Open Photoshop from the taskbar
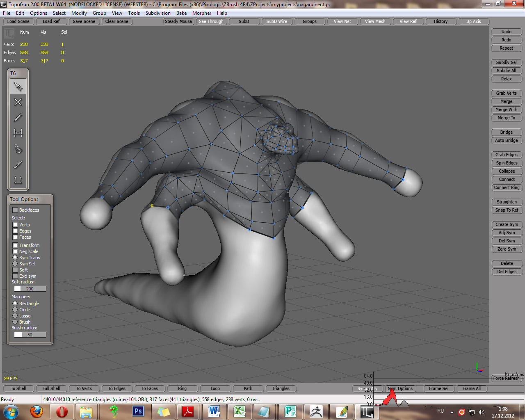 tap(138, 411)
